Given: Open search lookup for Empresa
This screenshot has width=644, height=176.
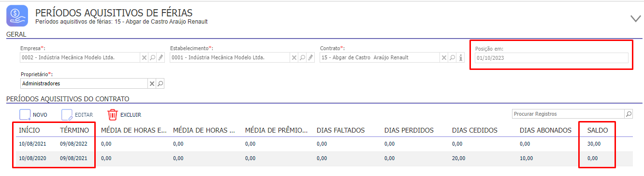Looking at the screenshot, I should point(152,58).
